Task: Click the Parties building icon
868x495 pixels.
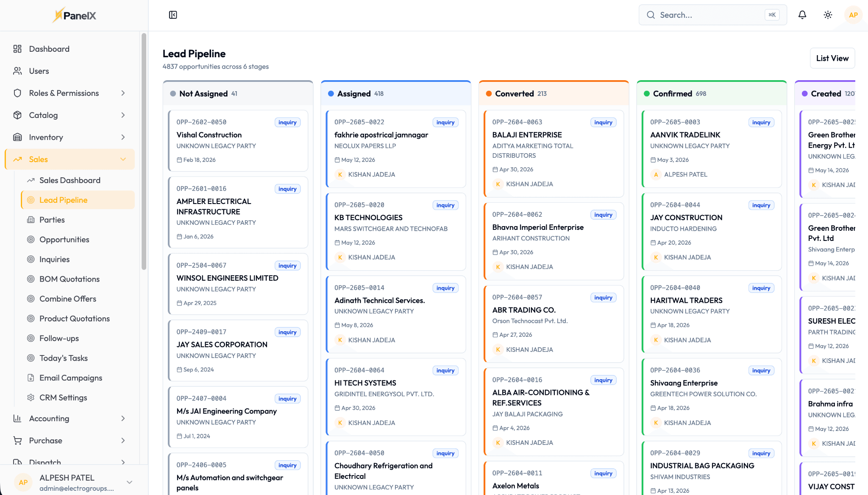Action: click(31, 220)
